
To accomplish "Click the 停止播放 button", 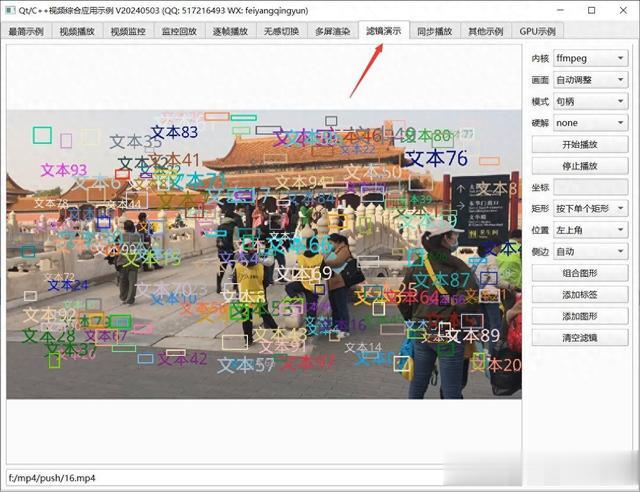I will 580,166.
